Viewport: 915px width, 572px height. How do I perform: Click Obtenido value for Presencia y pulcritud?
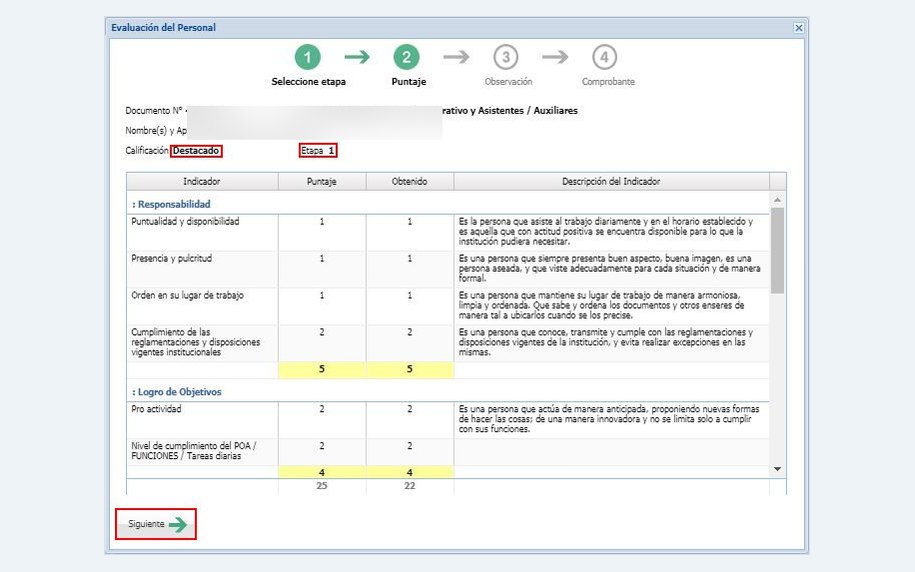point(410,259)
